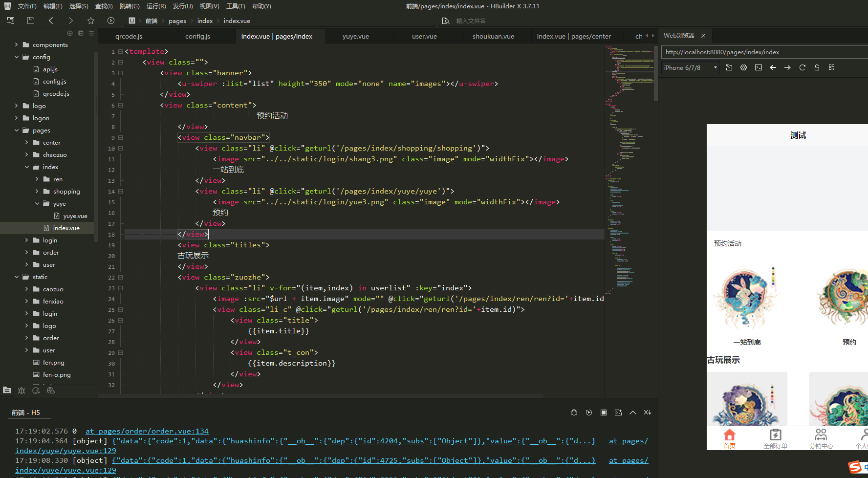Viewport: 868px width, 478px height.
Task: Toggle code fold at line 9 navbar
Action: click(x=120, y=138)
